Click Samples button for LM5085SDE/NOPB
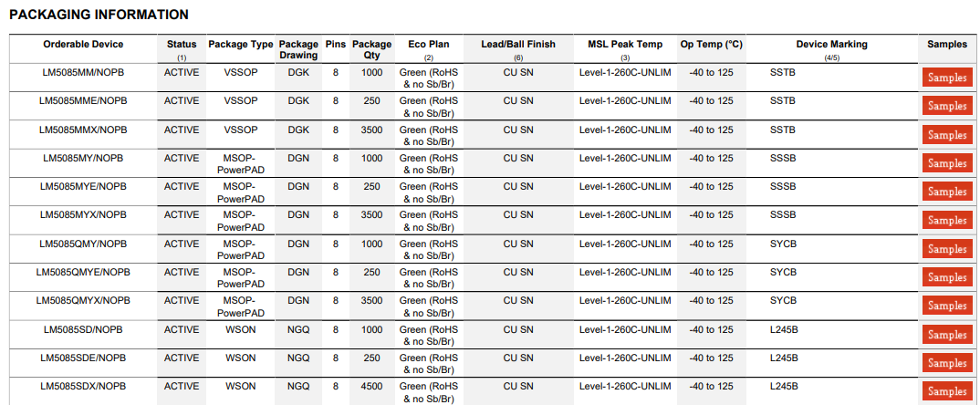This screenshot has height=405, width=980. point(947,363)
